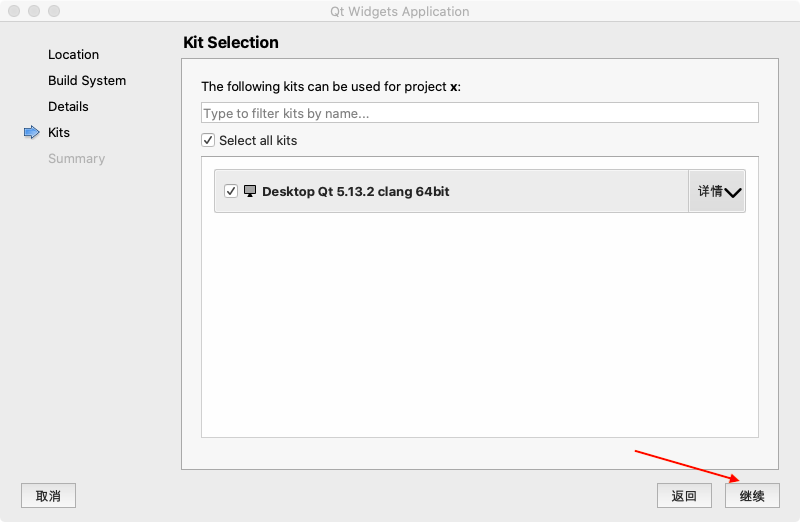800x522 pixels.
Task: Select the Location wizard step
Action: click(73, 54)
